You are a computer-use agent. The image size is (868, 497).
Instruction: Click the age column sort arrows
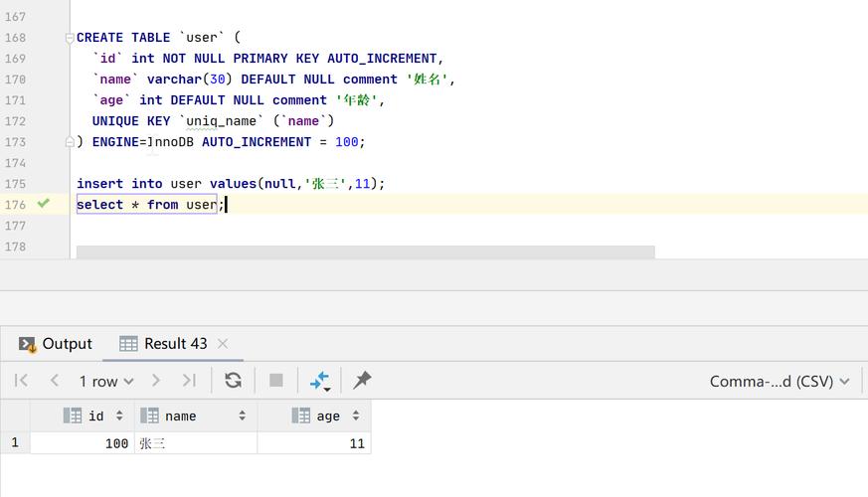[356, 415]
